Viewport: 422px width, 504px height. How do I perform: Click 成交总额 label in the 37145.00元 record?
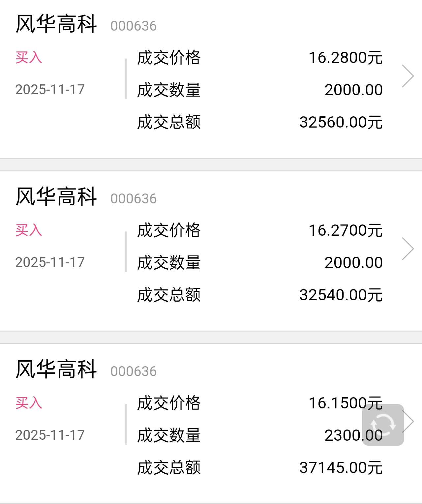169,468
